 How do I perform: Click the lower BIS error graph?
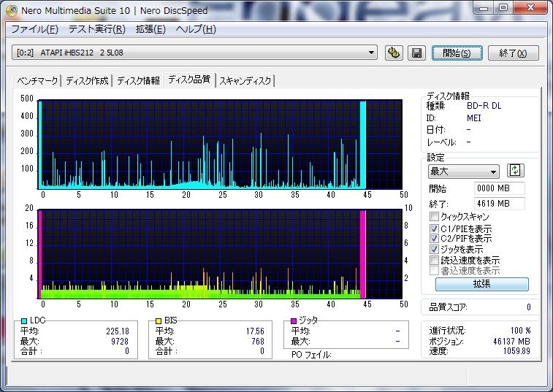click(220, 254)
